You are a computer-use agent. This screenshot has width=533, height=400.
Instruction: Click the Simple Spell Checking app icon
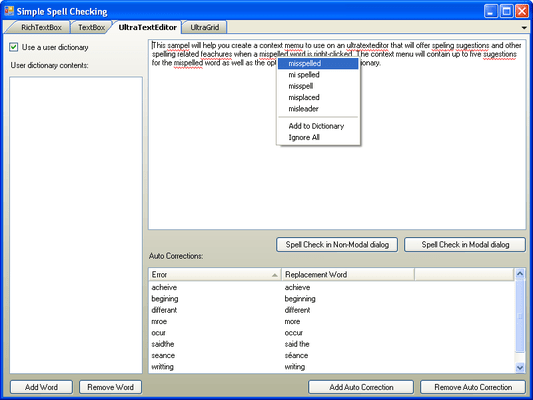coord(9,11)
